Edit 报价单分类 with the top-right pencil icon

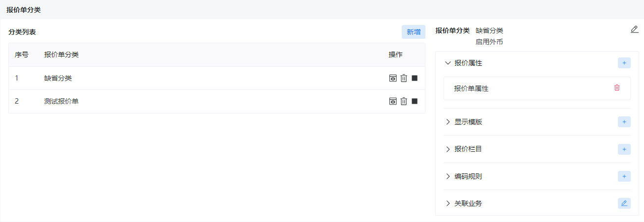634,29
